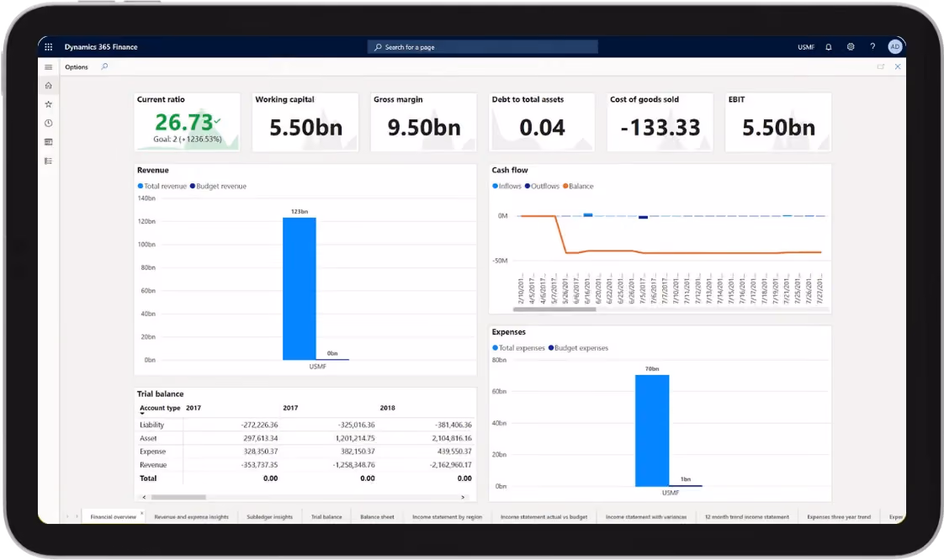The width and height of the screenshot is (944, 560).
Task: Open the Working capital KPI tile
Action: [305, 122]
